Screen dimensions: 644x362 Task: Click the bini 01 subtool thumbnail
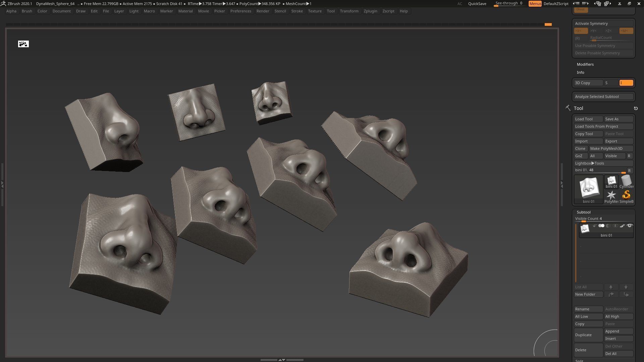coord(585,229)
